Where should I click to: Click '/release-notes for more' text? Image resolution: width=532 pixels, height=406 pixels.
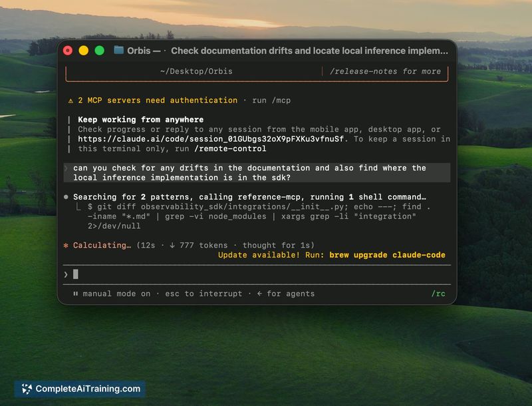386,71
